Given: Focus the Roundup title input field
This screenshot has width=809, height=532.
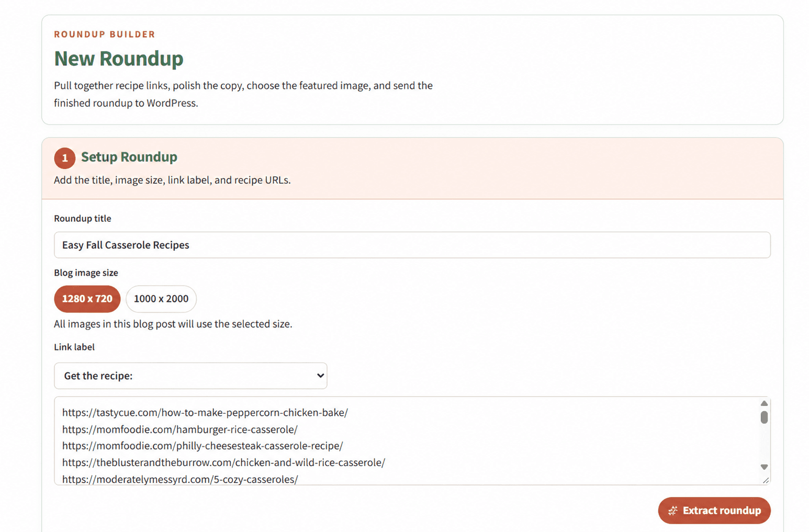Looking at the screenshot, I should coord(412,245).
